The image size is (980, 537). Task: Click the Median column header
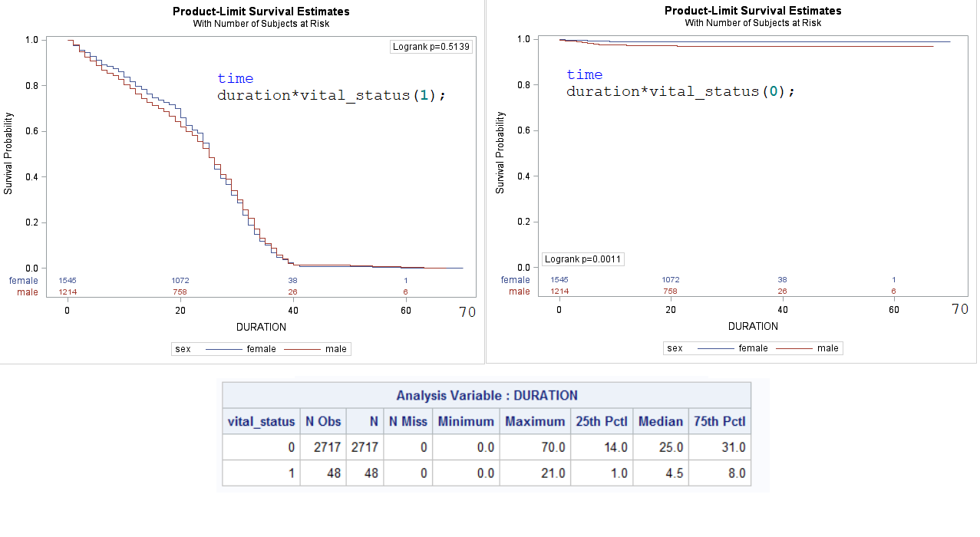click(660, 421)
